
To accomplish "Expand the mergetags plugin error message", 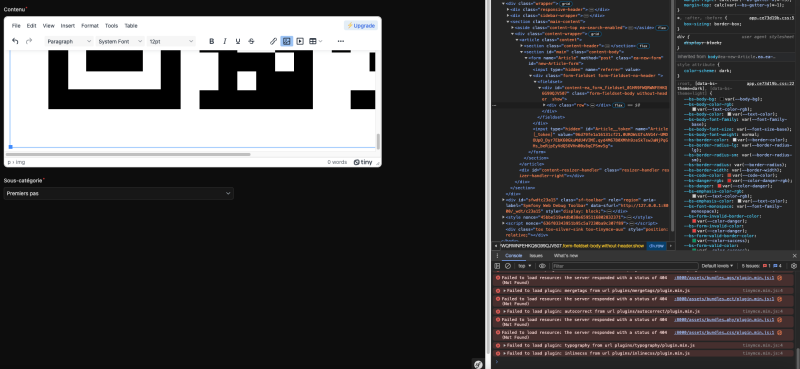I will point(505,291).
